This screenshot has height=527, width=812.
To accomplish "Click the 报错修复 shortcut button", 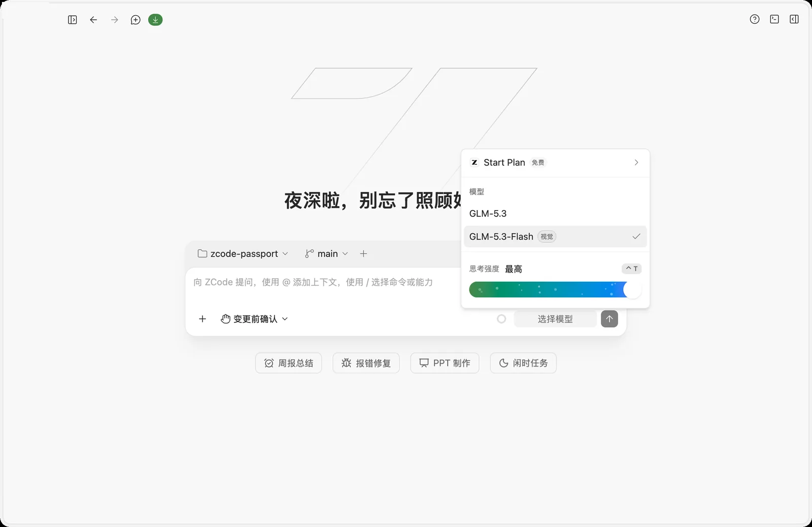I will pos(366,363).
